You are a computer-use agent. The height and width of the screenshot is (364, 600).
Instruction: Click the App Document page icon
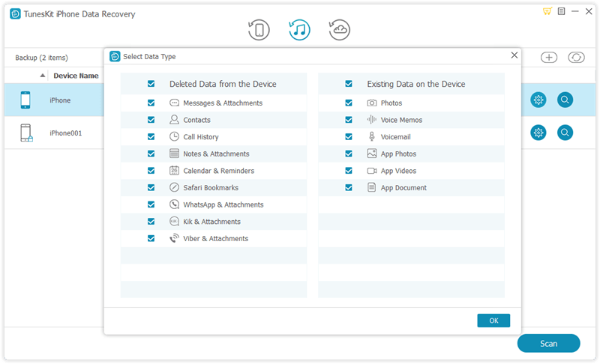point(371,187)
